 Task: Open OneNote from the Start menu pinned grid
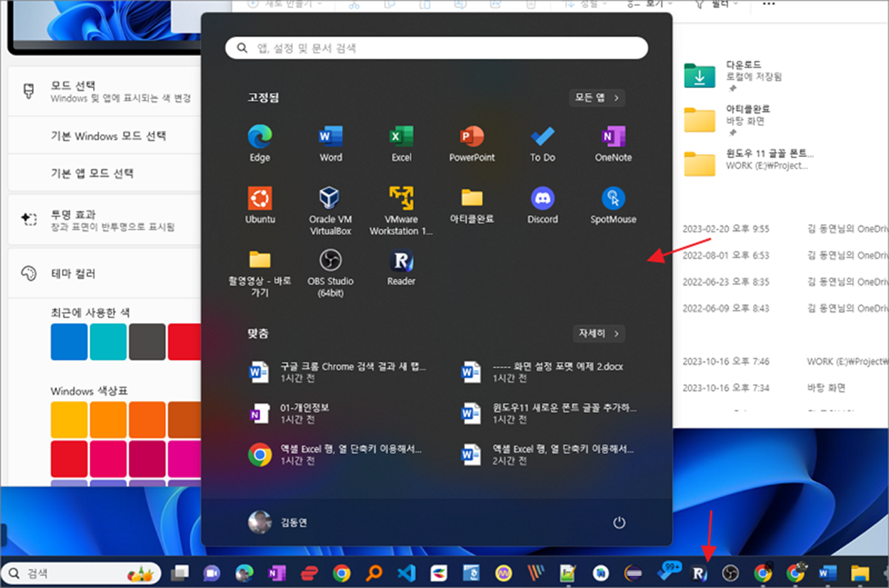coord(613,143)
